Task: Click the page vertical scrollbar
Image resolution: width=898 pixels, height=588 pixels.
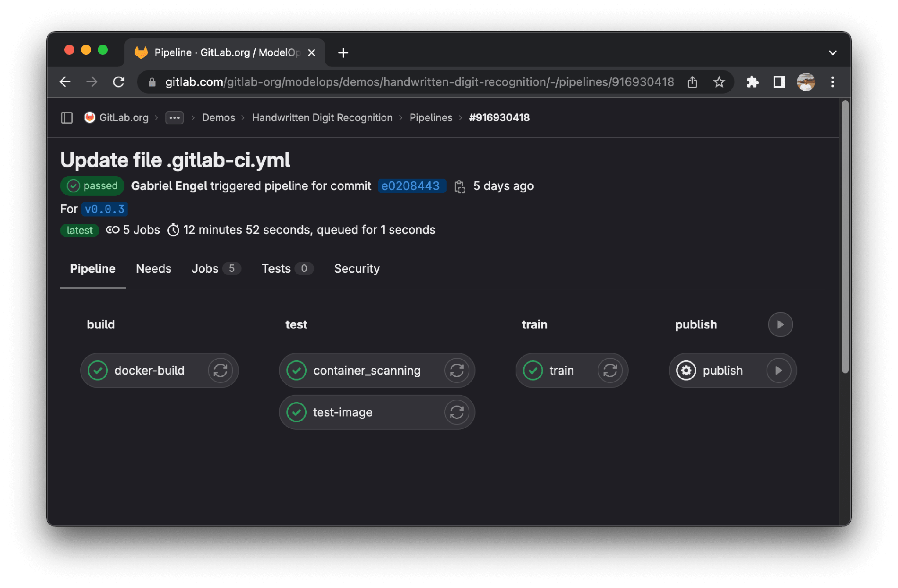Action: coord(846,236)
